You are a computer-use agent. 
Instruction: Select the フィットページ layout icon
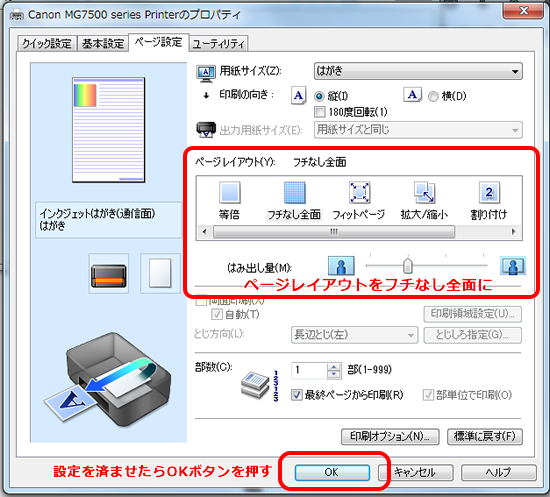360,193
